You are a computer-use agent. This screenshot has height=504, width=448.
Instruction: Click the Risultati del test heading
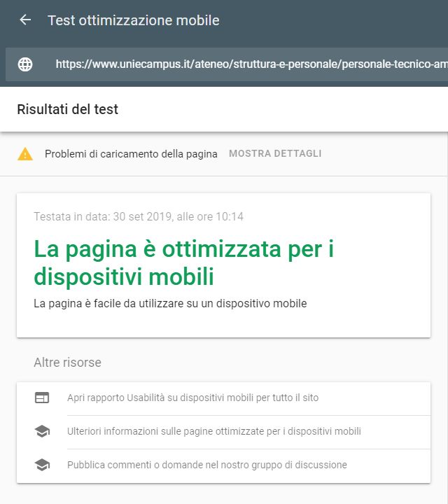[67, 109]
